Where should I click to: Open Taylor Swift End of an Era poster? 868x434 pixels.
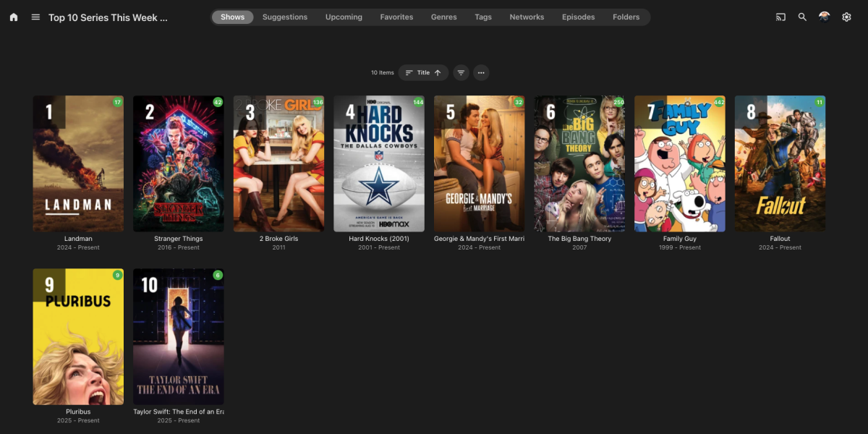click(179, 336)
